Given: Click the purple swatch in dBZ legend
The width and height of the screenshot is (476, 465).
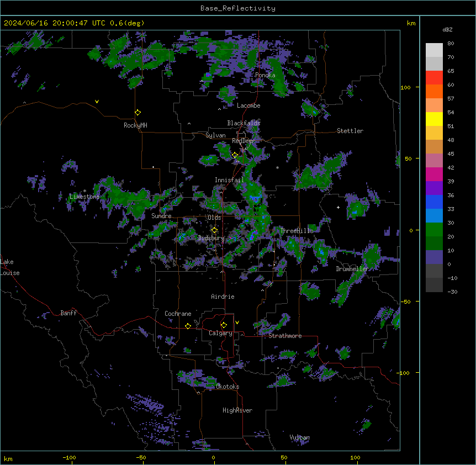Looking at the screenshot, I should [x=434, y=188].
